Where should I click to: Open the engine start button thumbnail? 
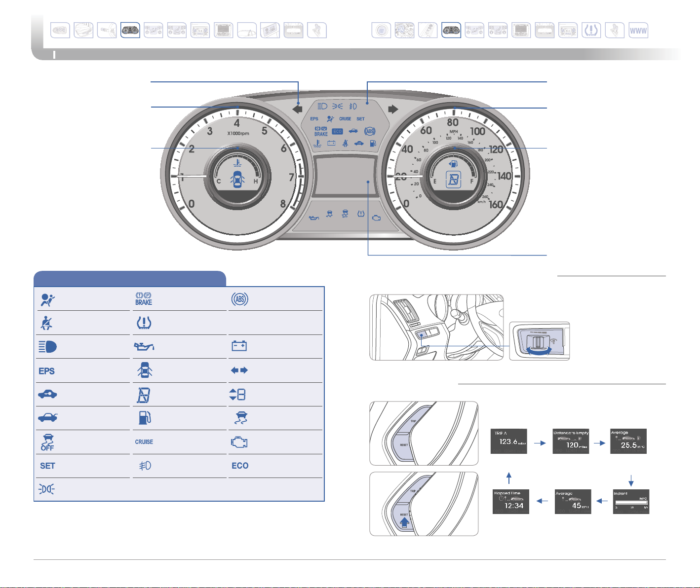381,31
